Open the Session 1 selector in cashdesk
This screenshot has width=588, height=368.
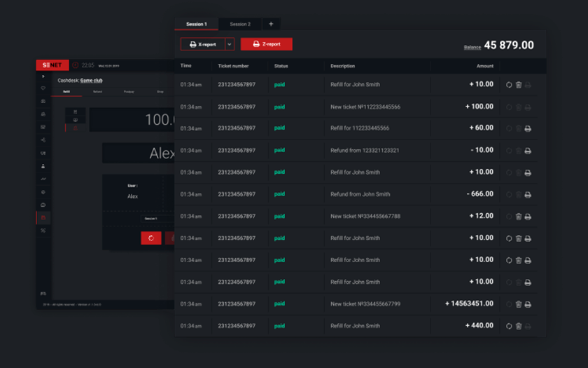pos(151,219)
